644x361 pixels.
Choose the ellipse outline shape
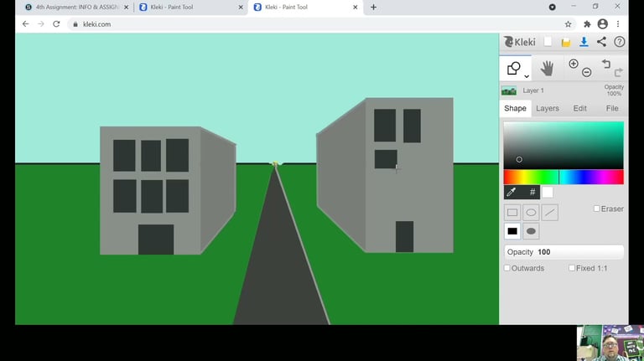(531, 213)
